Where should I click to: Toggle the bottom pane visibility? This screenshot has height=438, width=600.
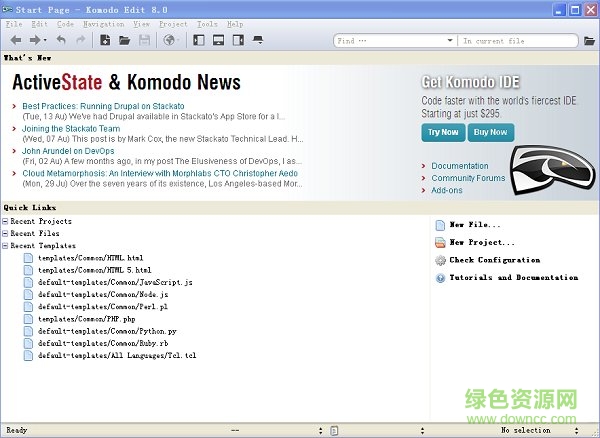[x=217, y=40]
